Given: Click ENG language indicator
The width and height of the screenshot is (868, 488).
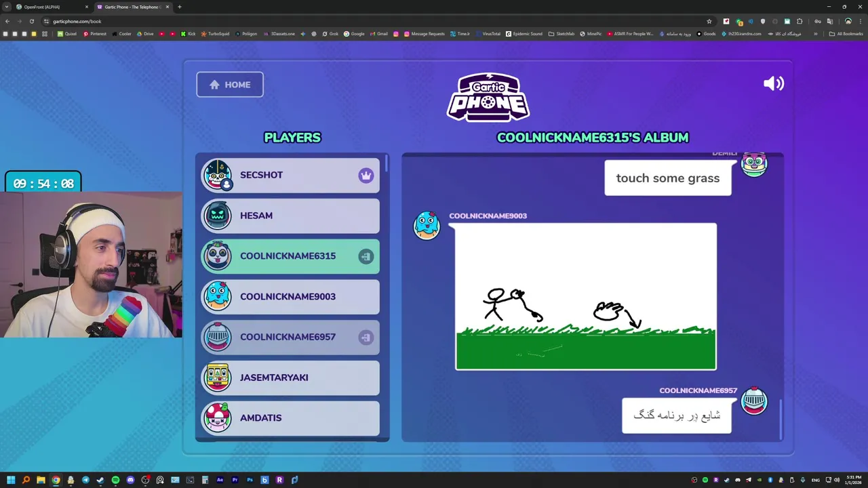Looking at the screenshot, I should 816,480.
